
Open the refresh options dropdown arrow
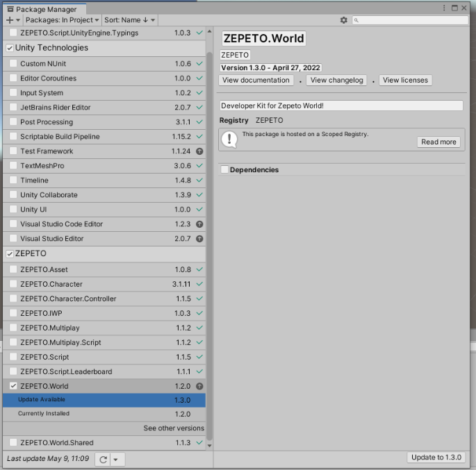coord(115,460)
